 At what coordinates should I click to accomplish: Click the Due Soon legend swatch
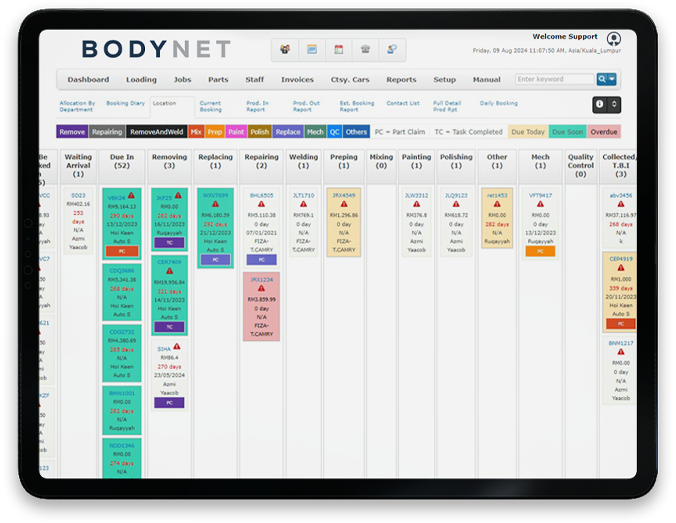click(567, 132)
